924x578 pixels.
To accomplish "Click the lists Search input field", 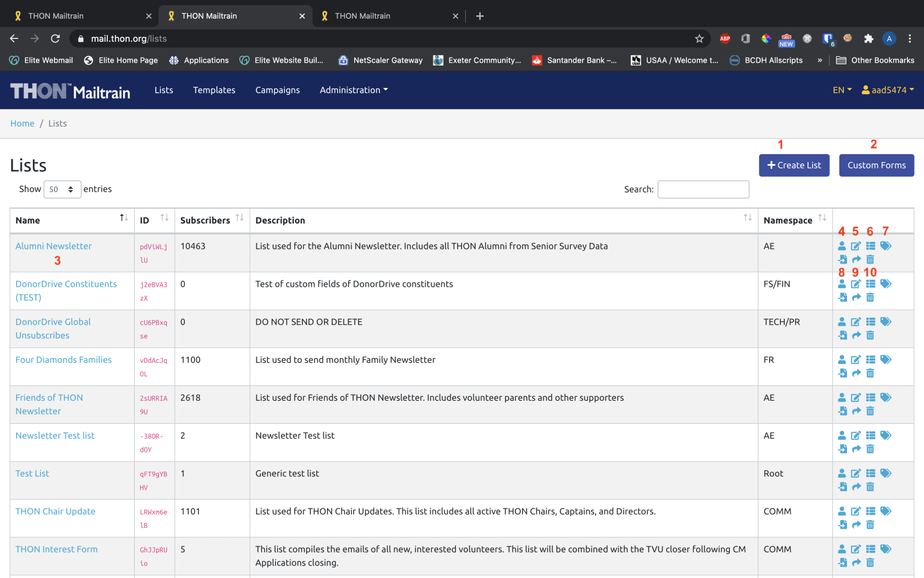I will [703, 189].
